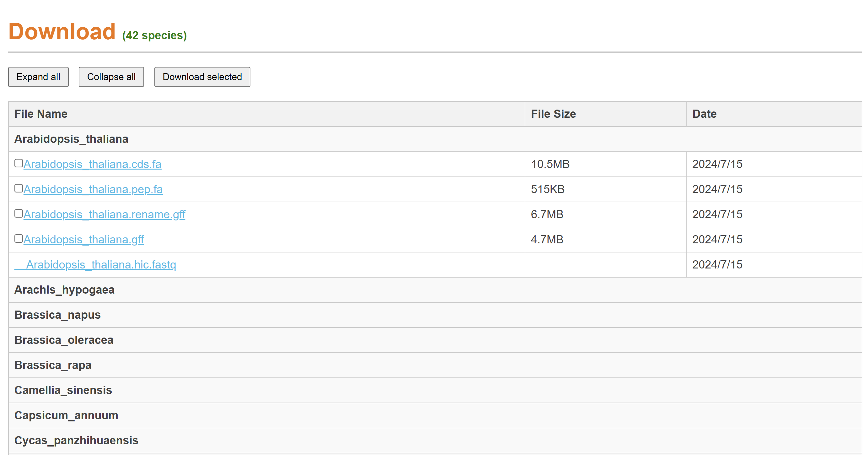This screenshot has height=455, width=868.
Task: Expand the Brassica_napus species row
Action: [x=58, y=315]
